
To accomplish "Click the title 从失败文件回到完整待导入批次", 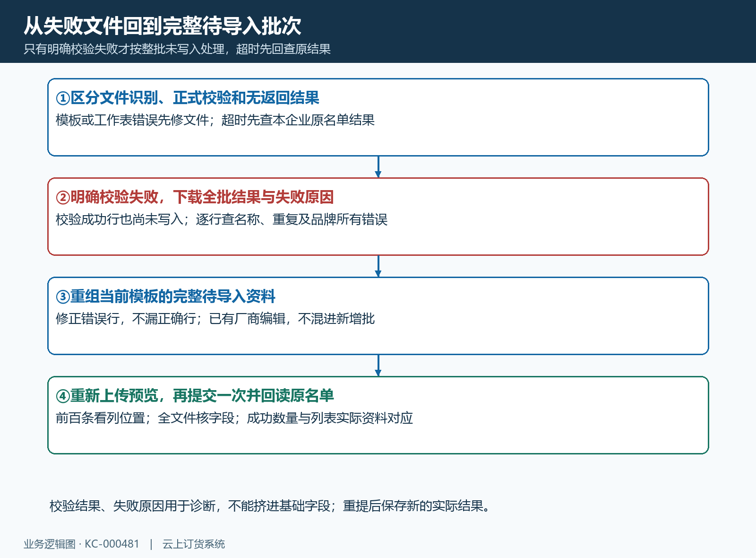I will (x=163, y=26).
